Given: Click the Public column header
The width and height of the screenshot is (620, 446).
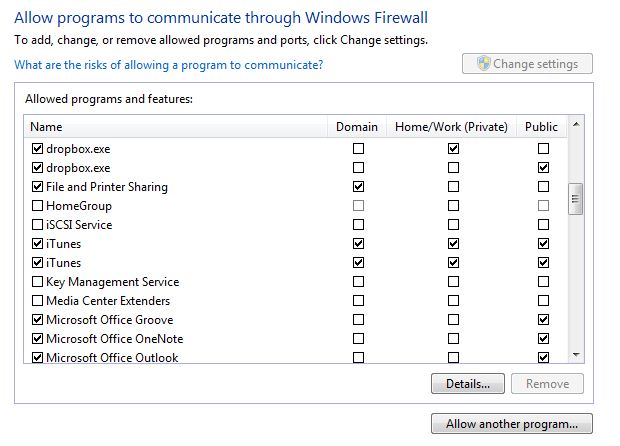Looking at the screenshot, I should pos(542,127).
